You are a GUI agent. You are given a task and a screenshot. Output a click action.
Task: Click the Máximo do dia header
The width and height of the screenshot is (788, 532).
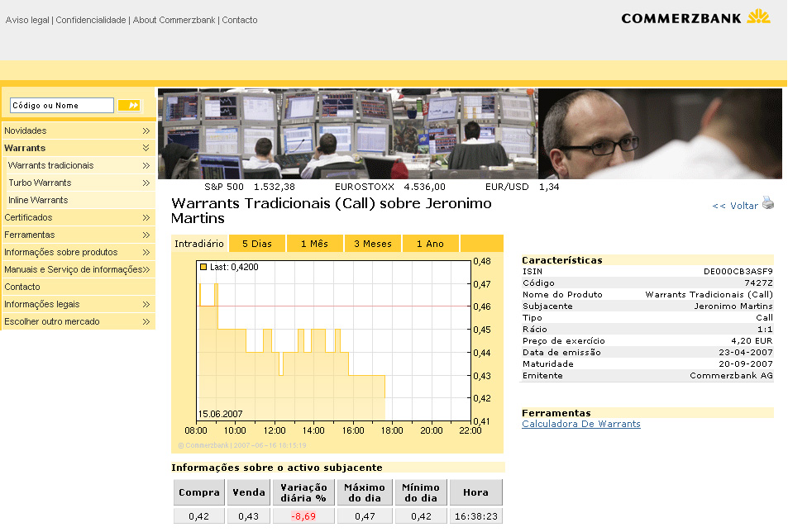click(x=365, y=492)
